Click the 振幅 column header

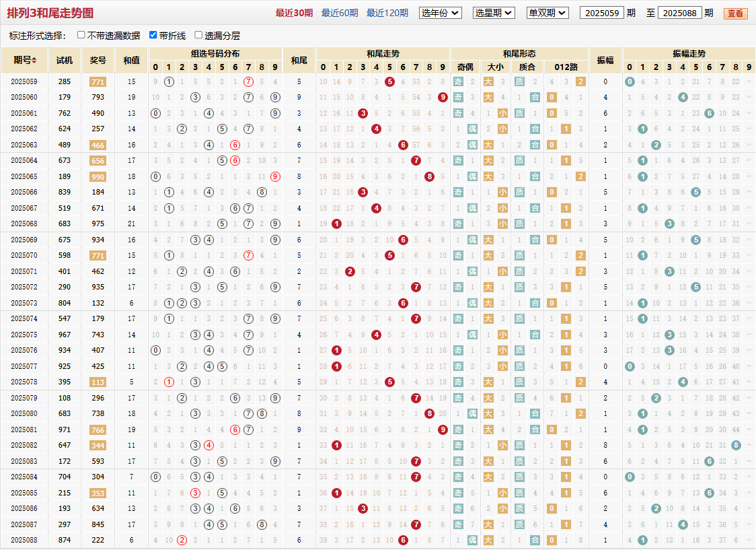pos(605,61)
